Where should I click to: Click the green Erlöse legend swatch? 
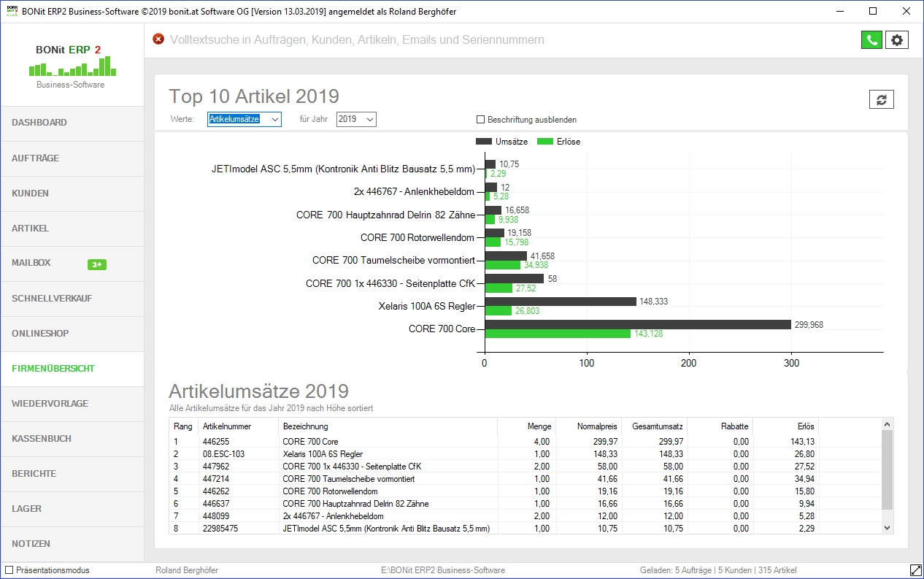pos(544,142)
